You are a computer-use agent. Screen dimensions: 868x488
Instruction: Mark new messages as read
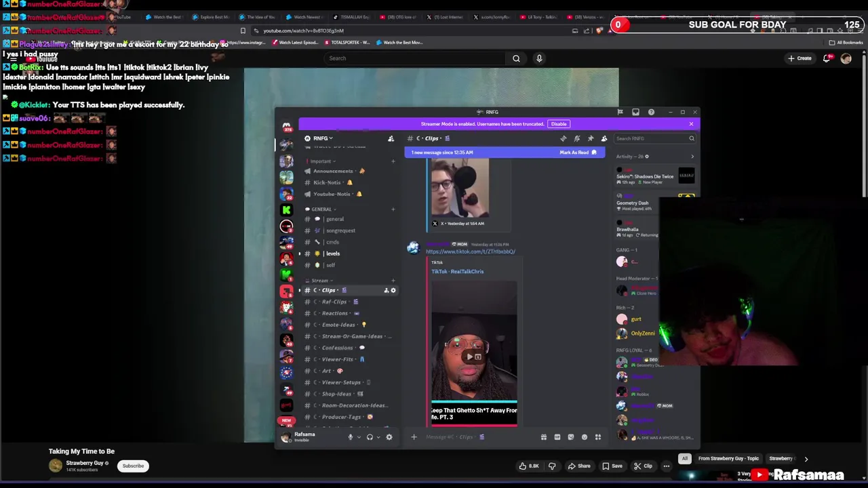click(x=578, y=152)
